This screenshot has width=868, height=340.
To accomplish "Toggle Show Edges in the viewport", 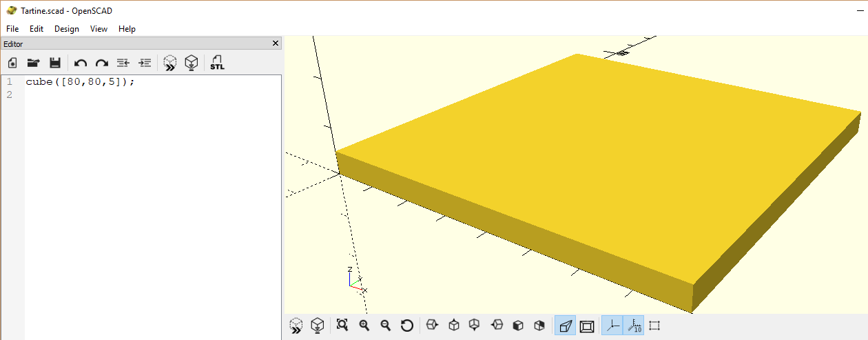I will coord(654,326).
